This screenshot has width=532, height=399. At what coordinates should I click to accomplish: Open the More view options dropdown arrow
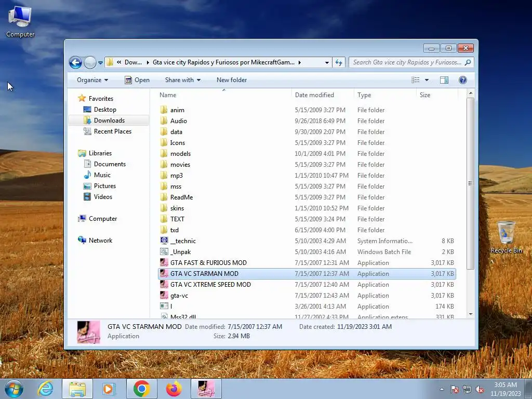427,80
